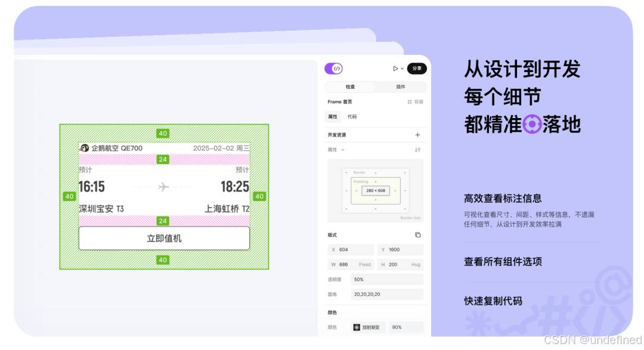This screenshot has height=350, width=644.
Task: Click the W field showing 686 Fixed
Action: pos(351,265)
